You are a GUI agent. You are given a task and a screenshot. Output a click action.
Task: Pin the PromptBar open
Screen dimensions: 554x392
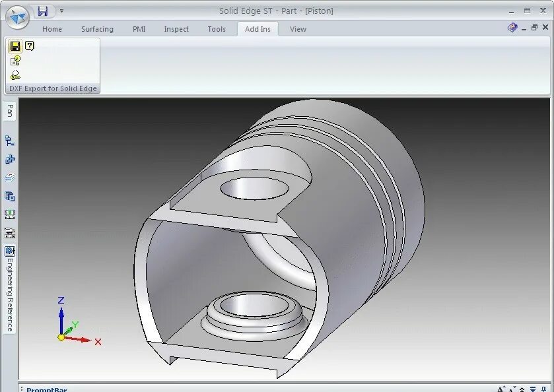coord(544,389)
